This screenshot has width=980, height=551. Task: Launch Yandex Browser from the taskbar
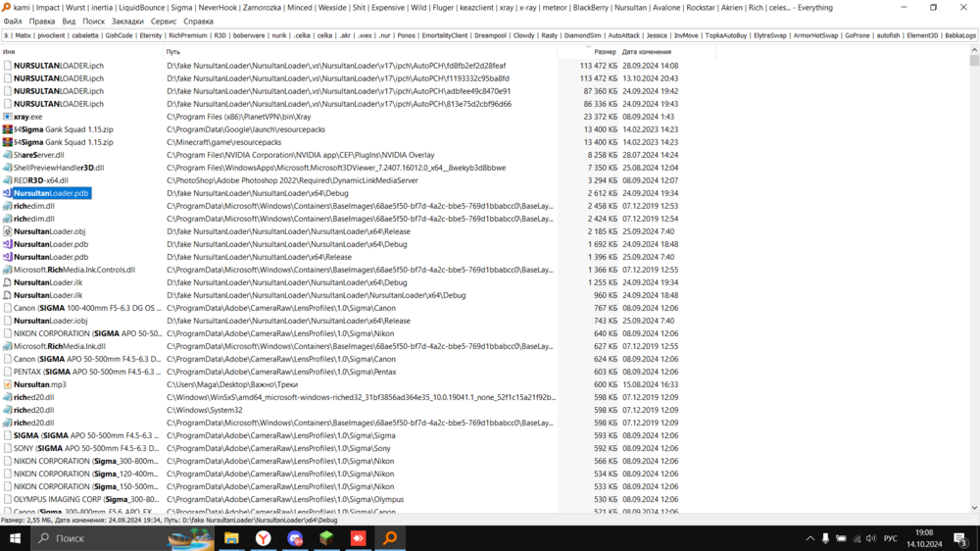coord(263,538)
